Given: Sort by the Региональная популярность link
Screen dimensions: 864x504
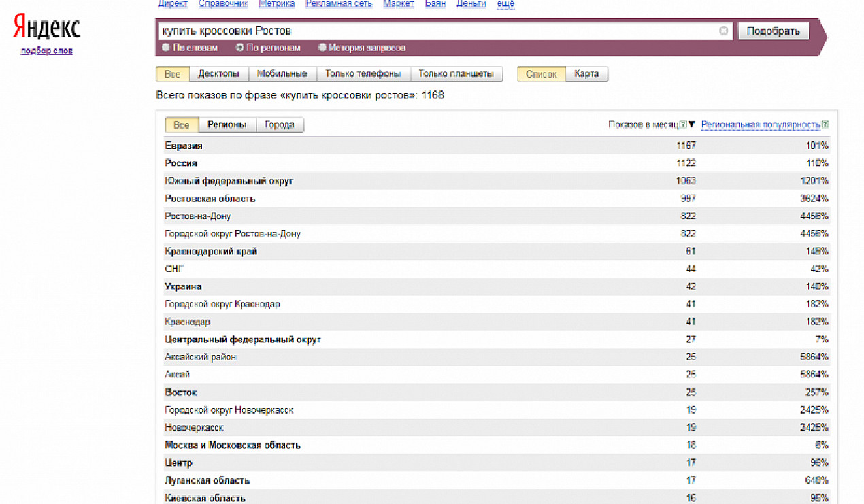Looking at the screenshot, I should [x=761, y=124].
